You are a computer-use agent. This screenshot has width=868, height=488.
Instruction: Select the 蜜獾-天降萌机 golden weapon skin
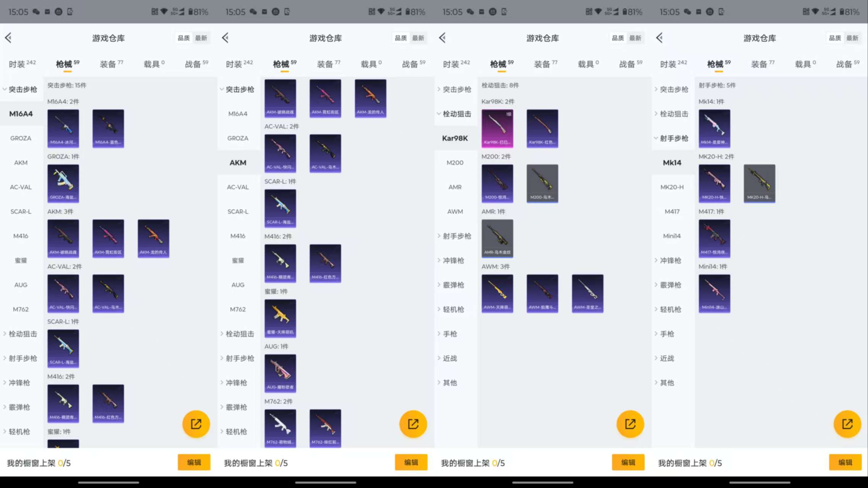[x=280, y=318]
